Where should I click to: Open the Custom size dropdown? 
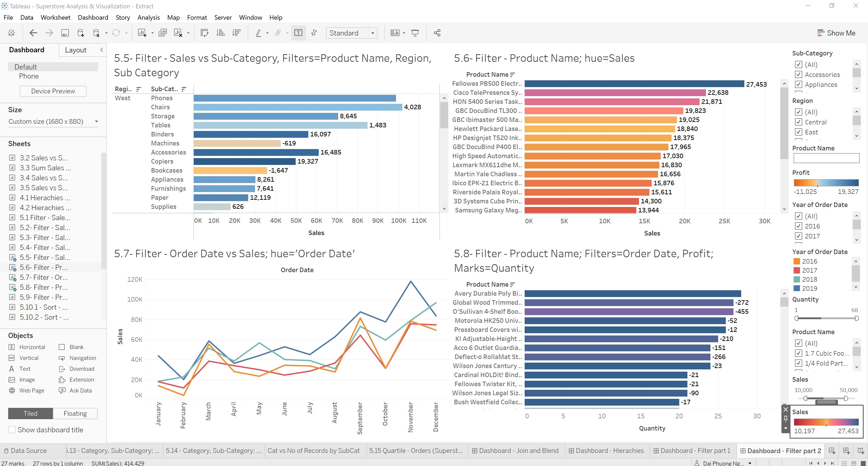53,121
